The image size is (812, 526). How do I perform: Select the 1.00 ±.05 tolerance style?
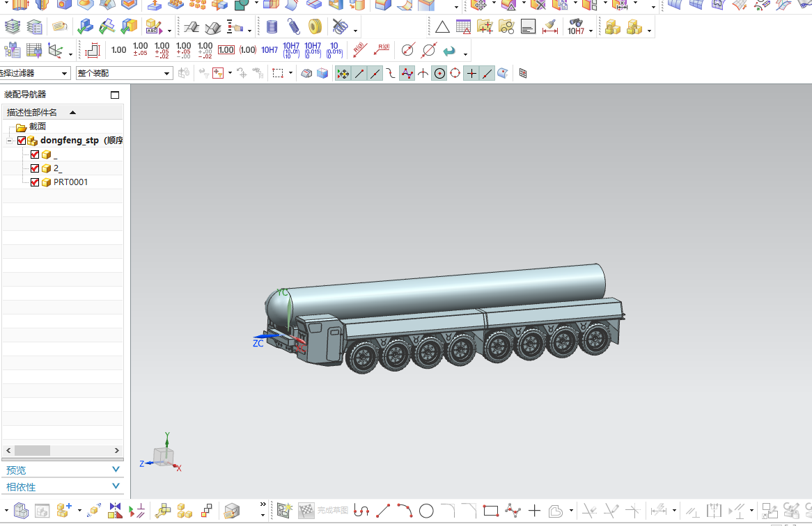coord(140,50)
